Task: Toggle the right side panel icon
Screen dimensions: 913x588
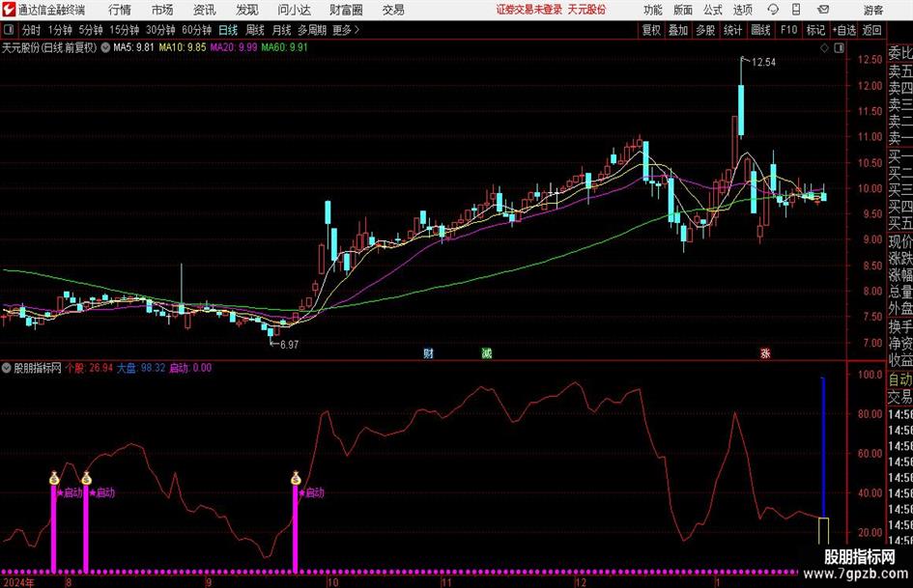Action: tap(839, 48)
